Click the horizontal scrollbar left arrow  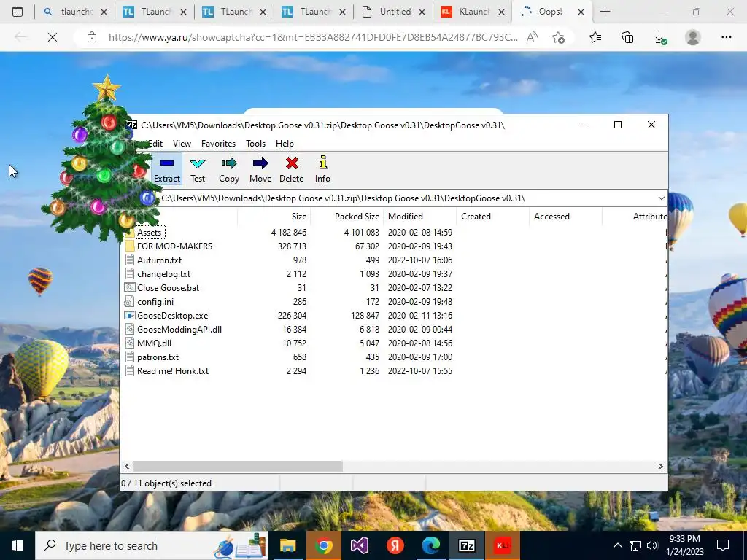127,466
